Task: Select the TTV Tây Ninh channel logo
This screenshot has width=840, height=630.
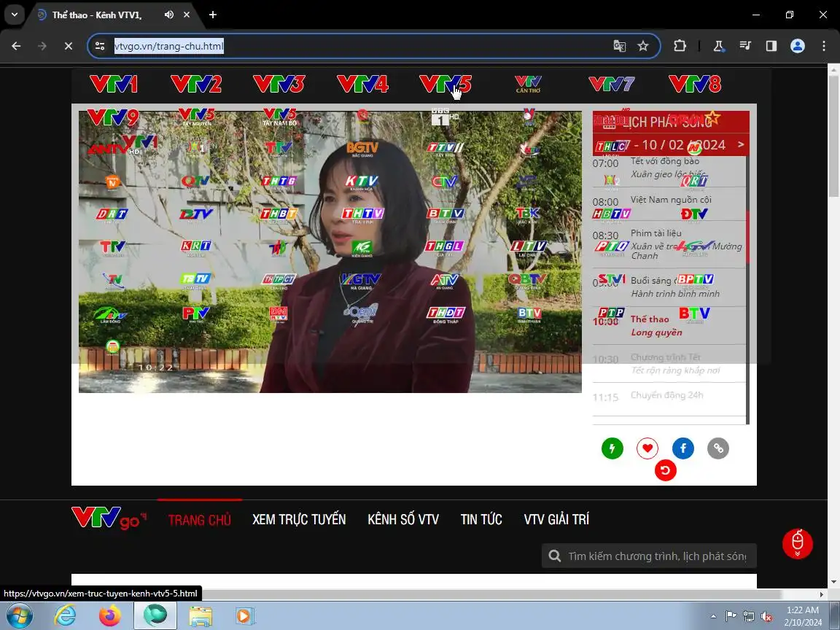Action: coord(446,149)
